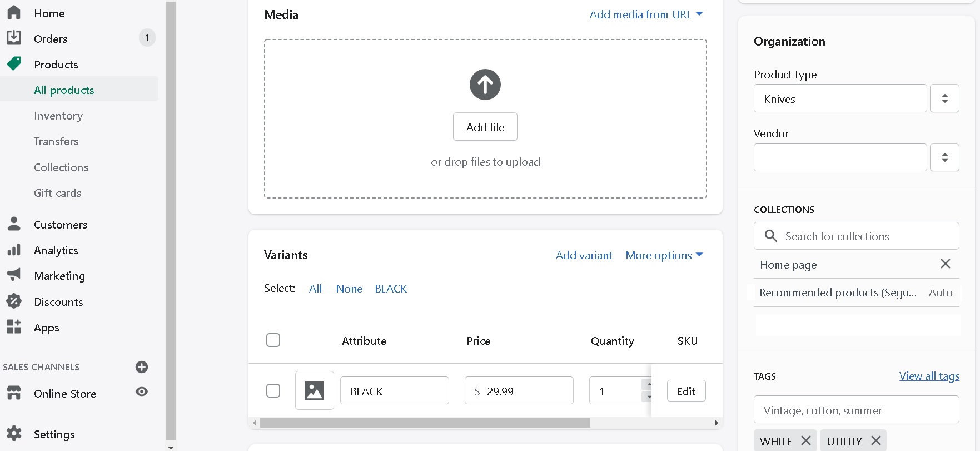Go to Collections in sidebar

pos(61,167)
